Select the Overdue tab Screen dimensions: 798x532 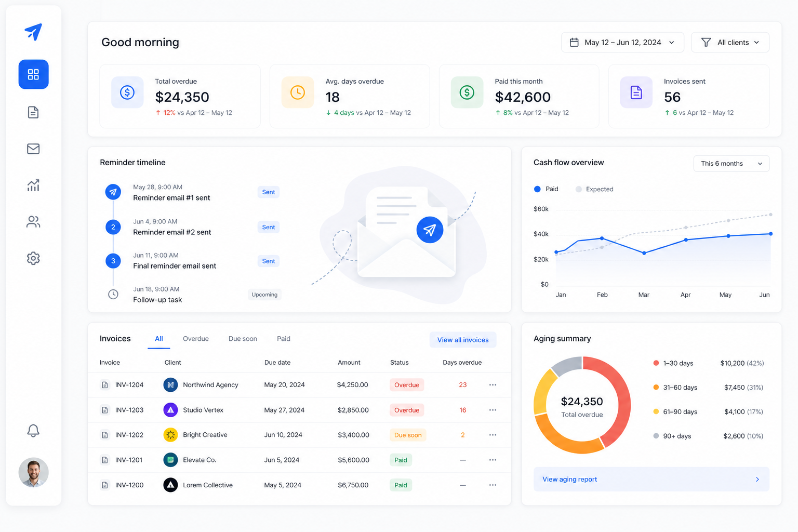point(196,339)
